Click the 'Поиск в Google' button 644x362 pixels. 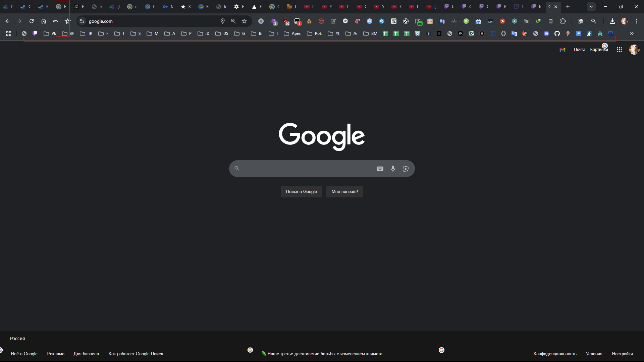point(301,192)
